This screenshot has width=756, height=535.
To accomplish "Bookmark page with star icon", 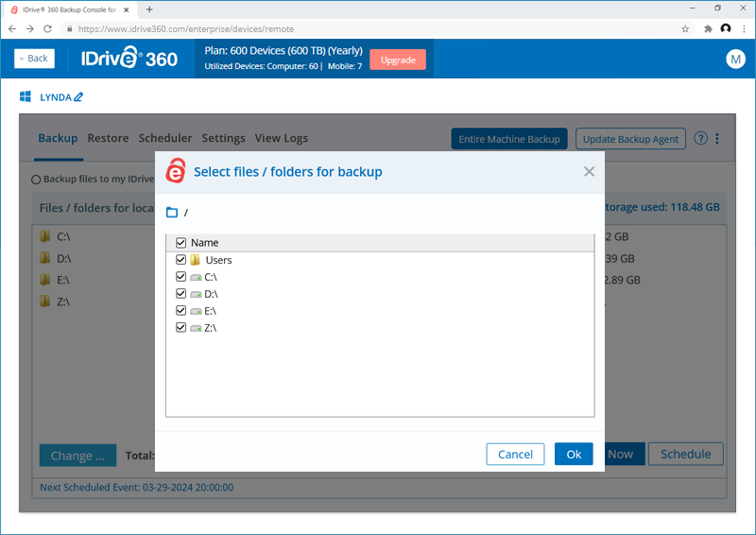I will [x=685, y=29].
